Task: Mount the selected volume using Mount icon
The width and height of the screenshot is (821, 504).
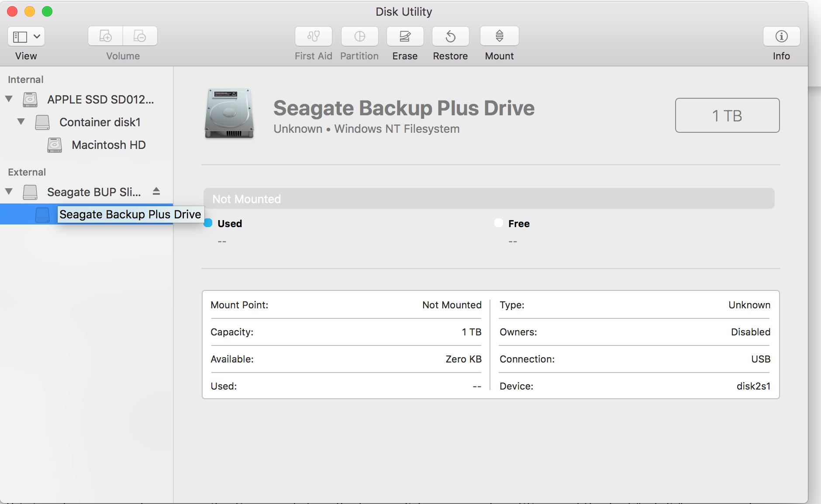Action: [x=500, y=36]
